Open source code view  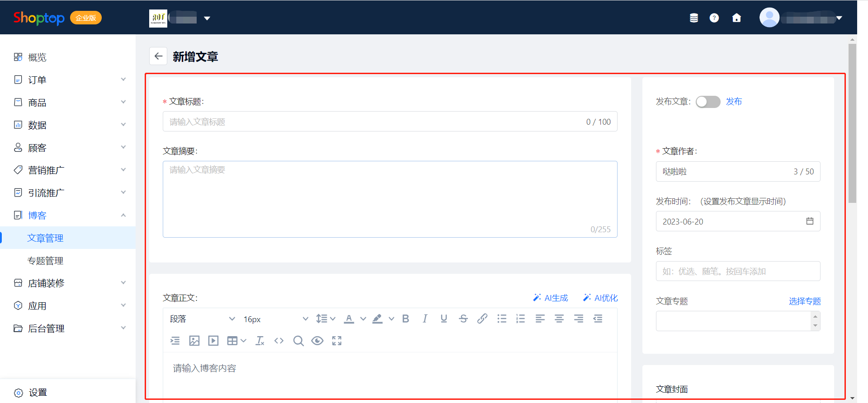point(279,341)
